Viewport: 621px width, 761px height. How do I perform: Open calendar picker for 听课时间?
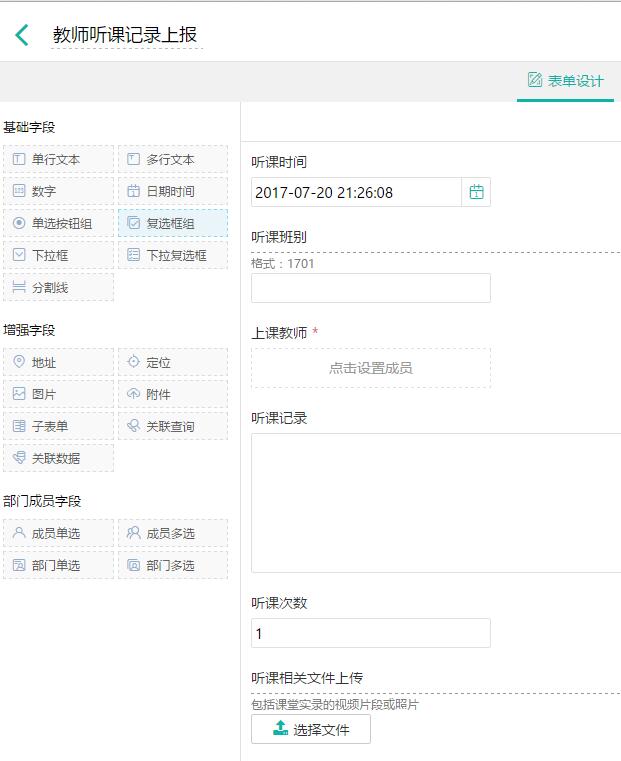coord(476,192)
